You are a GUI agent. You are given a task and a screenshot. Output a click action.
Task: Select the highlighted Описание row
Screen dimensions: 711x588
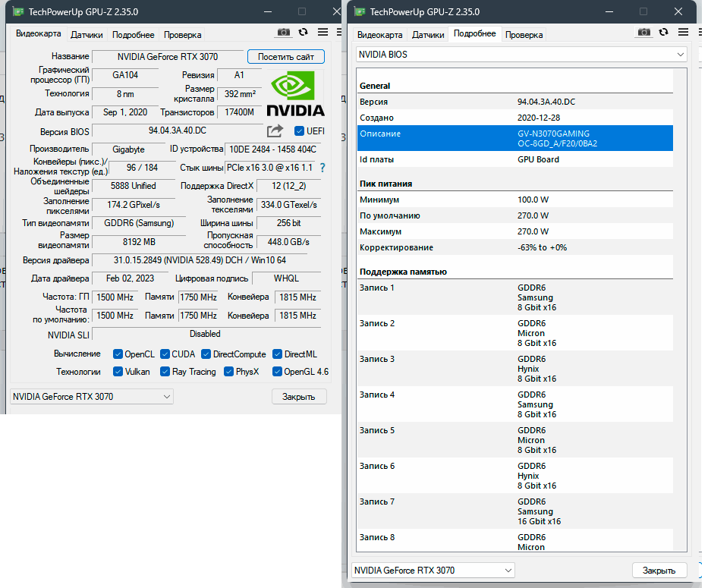click(515, 138)
